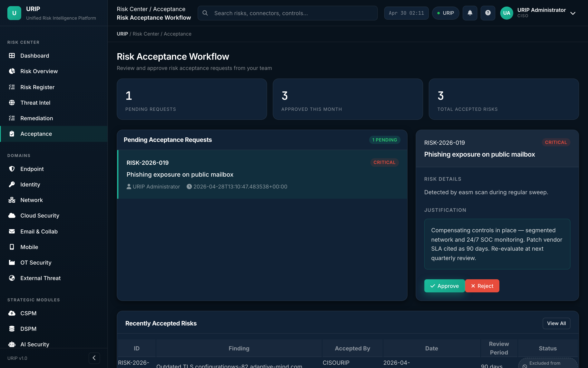
Task: Select the pending RISK-2026-019 request card
Action: (262, 174)
